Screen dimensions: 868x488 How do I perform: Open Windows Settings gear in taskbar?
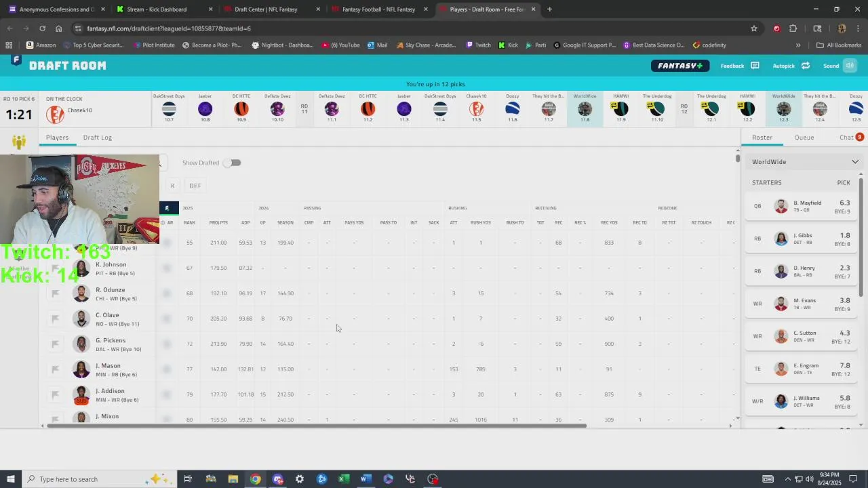pyautogui.click(x=299, y=479)
